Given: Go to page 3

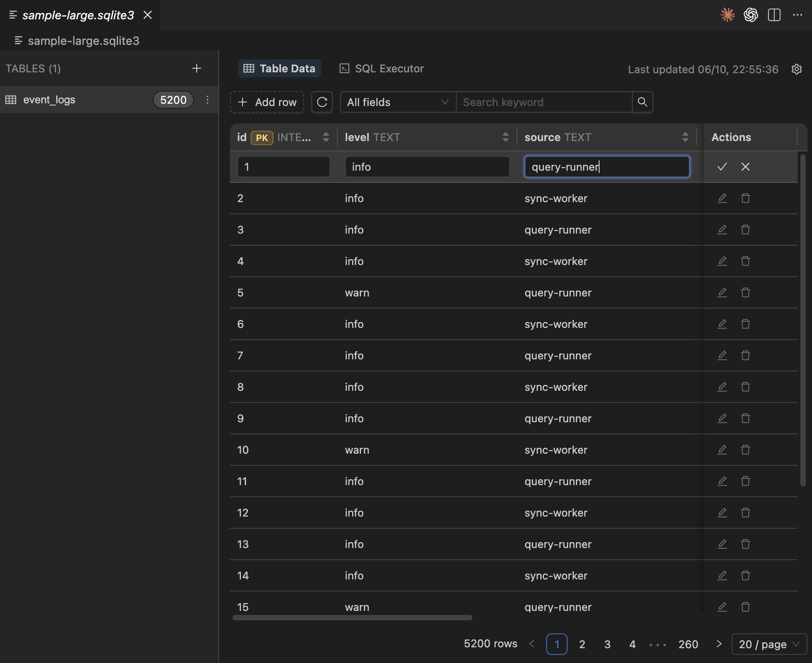Looking at the screenshot, I should [x=607, y=644].
